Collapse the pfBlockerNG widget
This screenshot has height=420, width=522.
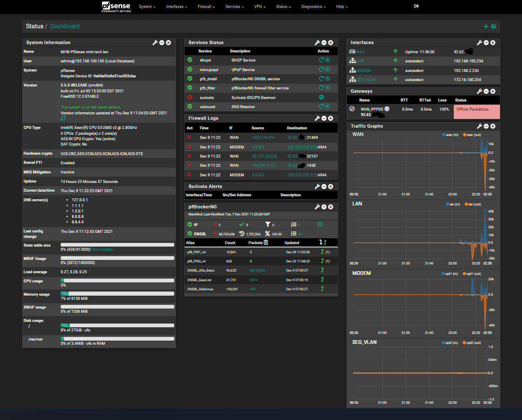pyautogui.click(x=324, y=207)
